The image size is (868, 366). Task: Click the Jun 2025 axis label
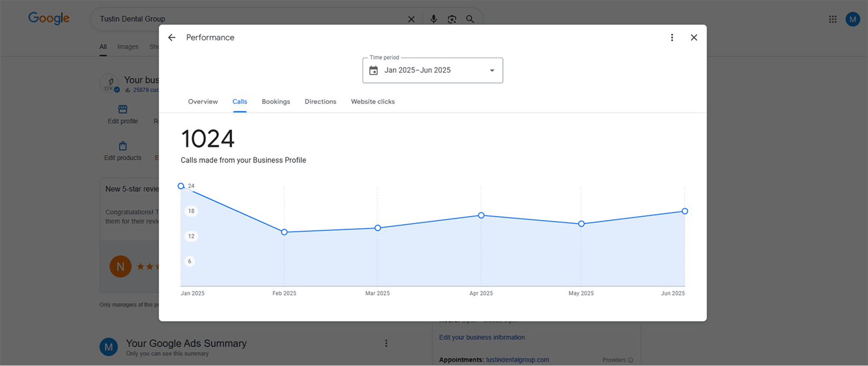pyautogui.click(x=673, y=293)
